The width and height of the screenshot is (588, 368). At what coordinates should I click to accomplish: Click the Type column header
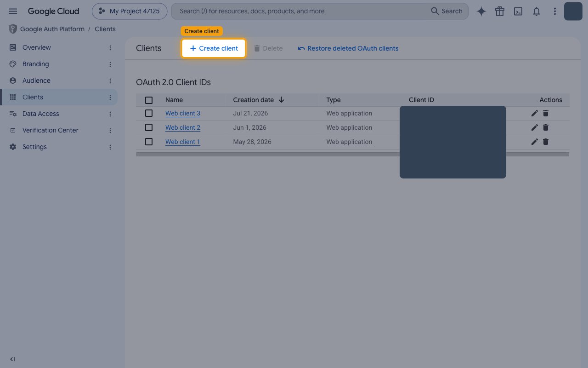(x=334, y=100)
